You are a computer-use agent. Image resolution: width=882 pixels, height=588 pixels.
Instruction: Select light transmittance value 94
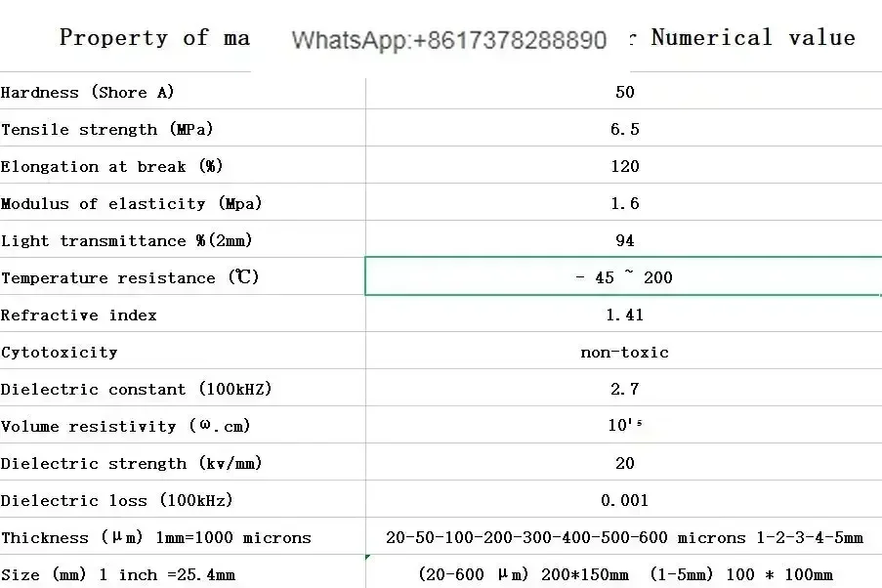click(x=624, y=239)
